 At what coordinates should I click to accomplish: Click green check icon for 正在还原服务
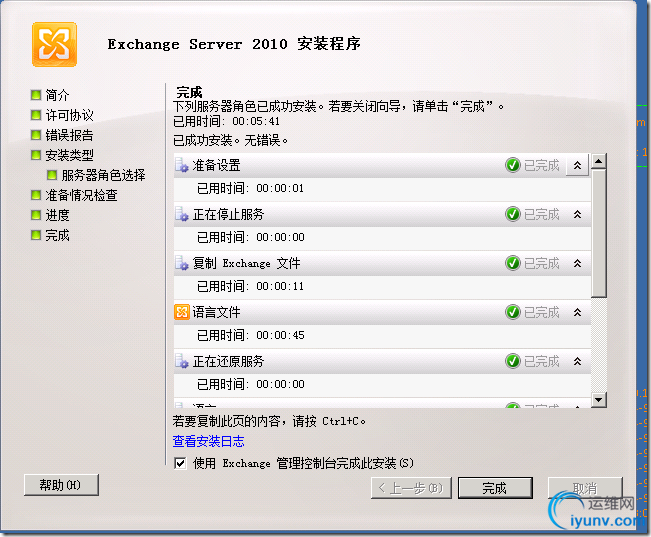click(513, 361)
